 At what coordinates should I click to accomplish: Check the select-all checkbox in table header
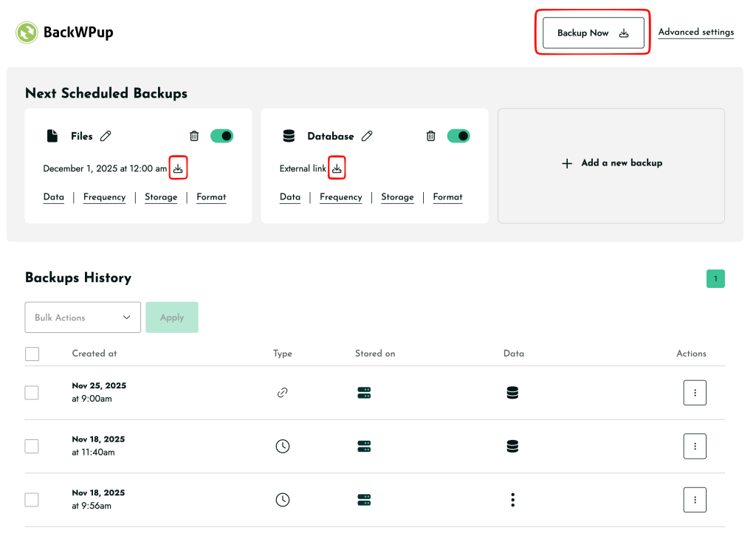[x=32, y=354]
